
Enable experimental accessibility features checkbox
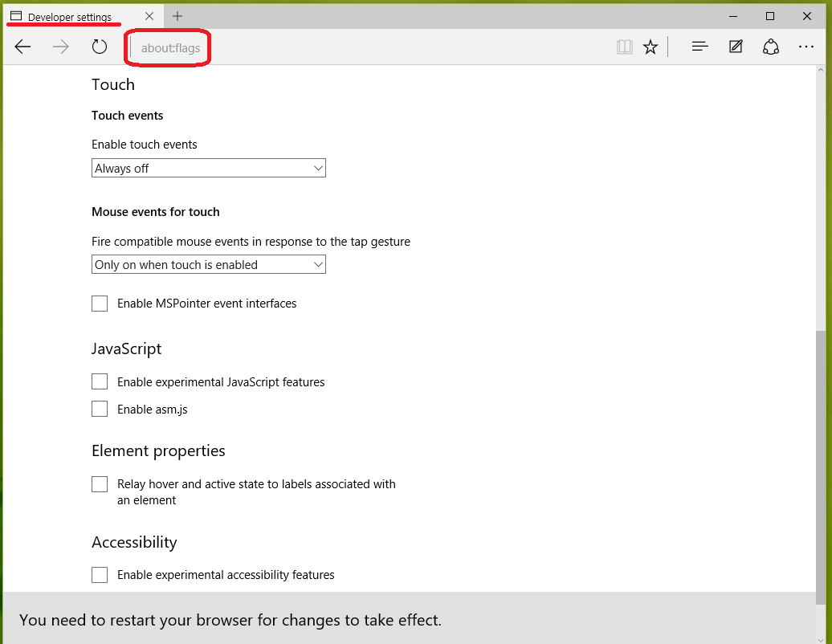(x=100, y=575)
